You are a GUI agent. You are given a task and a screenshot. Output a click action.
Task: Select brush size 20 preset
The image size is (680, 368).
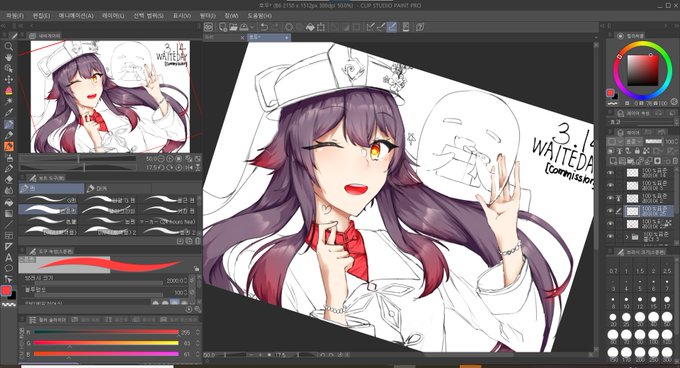coord(613,318)
